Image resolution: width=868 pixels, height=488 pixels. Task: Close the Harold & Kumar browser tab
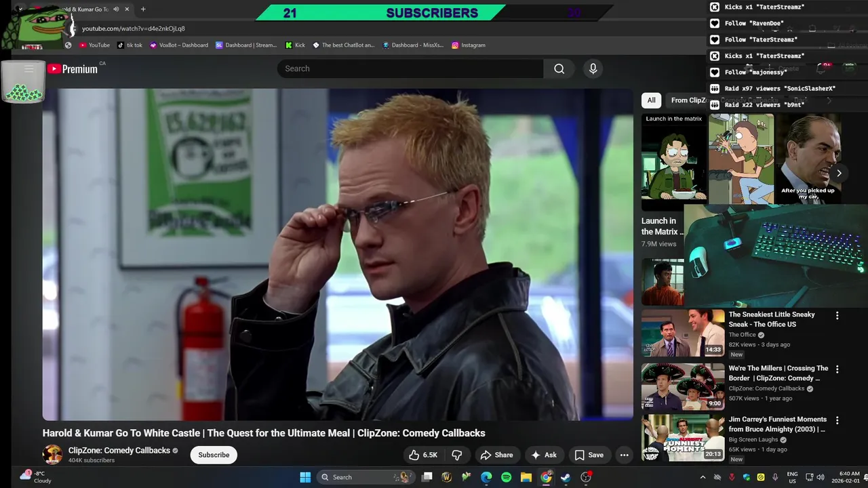tap(127, 9)
